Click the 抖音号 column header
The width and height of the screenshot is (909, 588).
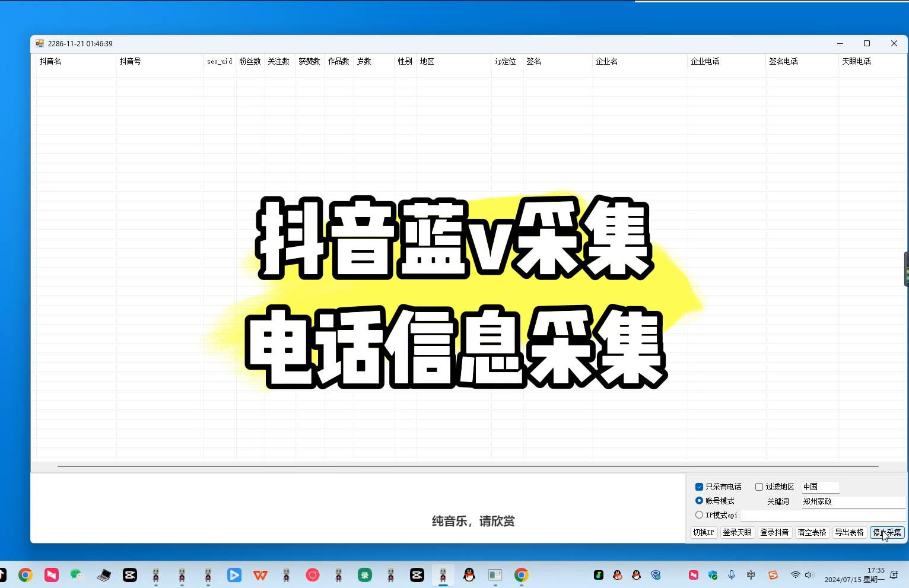160,61
